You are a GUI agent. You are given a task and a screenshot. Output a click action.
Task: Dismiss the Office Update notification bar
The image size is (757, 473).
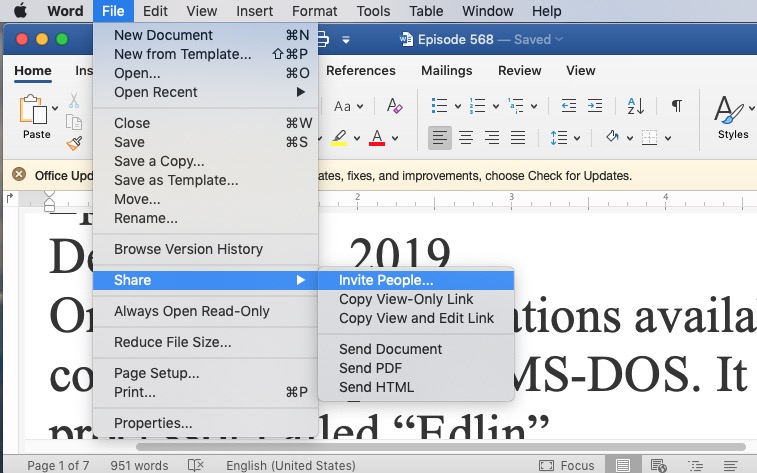click(x=19, y=174)
